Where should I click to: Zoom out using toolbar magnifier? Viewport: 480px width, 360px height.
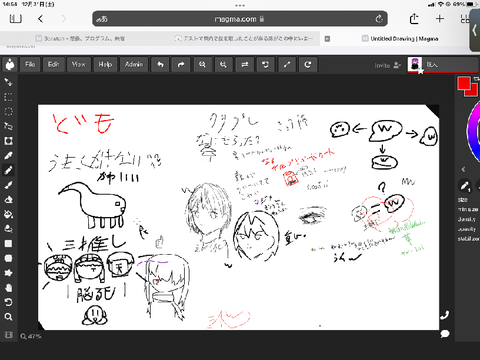[202, 64]
